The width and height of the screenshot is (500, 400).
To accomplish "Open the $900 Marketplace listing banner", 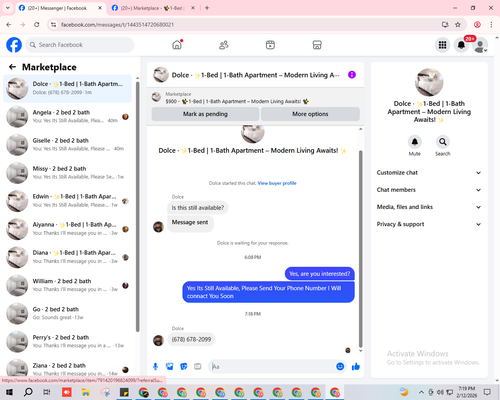I will [x=256, y=98].
